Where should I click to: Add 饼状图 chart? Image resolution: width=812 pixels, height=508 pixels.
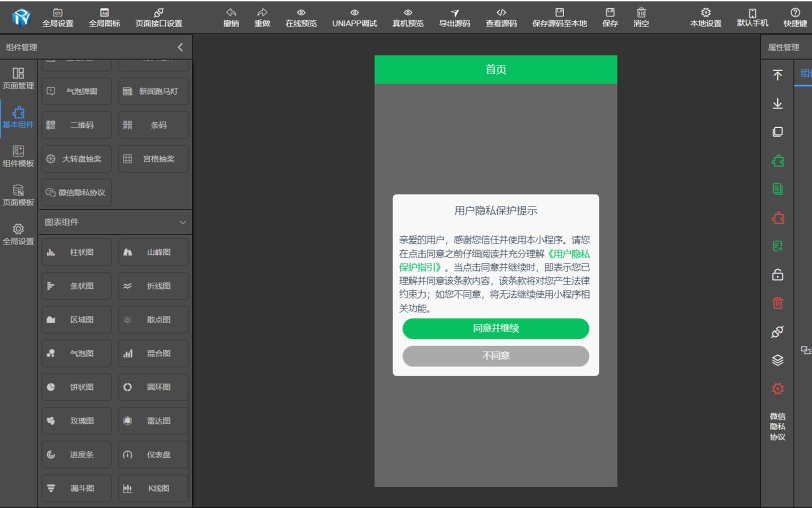[77, 387]
